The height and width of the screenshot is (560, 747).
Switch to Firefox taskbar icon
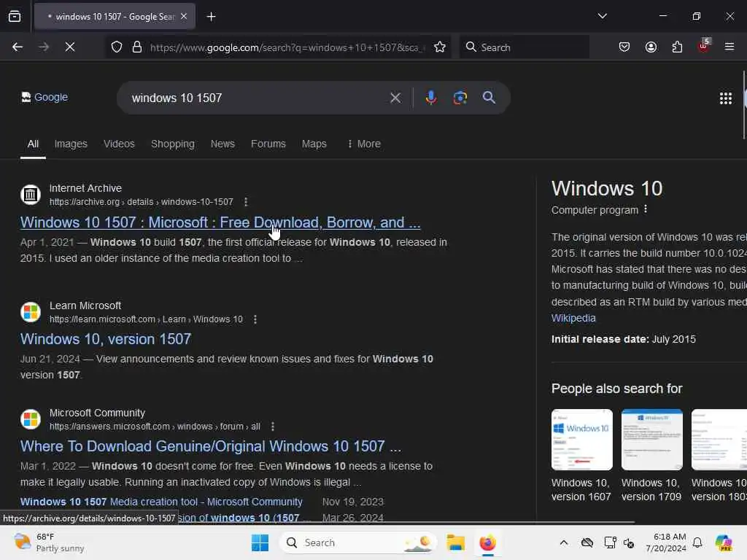tap(487, 542)
